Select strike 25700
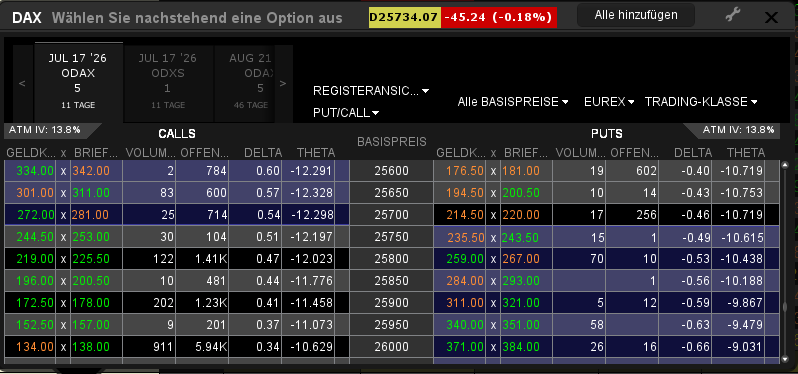The width and height of the screenshot is (798, 374). [391, 215]
